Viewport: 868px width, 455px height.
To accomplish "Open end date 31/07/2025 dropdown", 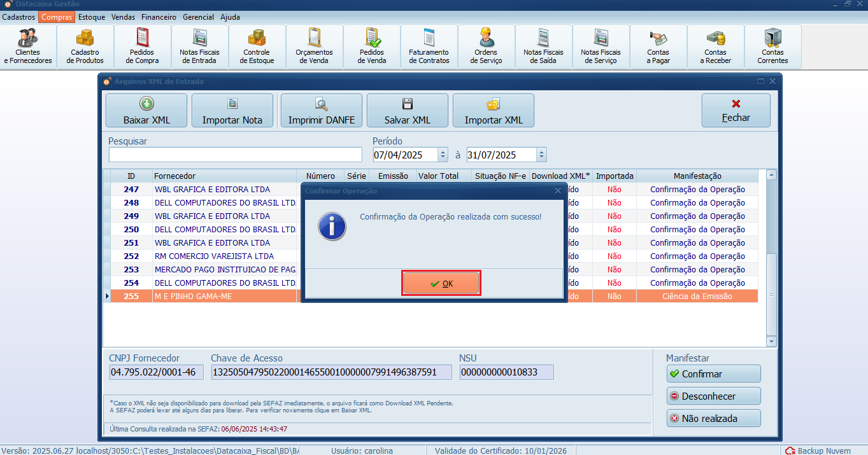I will point(541,155).
